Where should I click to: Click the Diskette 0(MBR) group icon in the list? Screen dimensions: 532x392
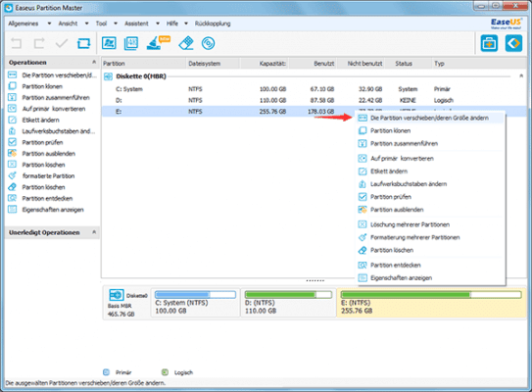(108, 76)
